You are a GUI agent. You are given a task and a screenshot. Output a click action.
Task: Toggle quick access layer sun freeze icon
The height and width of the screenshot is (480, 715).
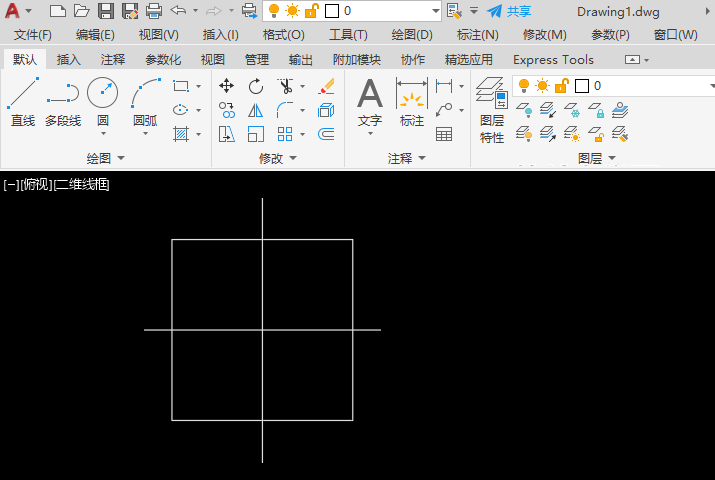click(292, 11)
